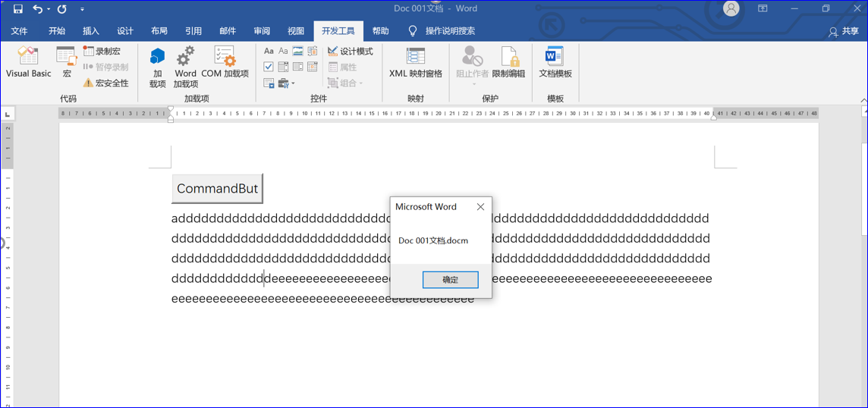This screenshot has height=408, width=868.
Task: Save the document from quick access toolbar
Action: click(x=17, y=9)
